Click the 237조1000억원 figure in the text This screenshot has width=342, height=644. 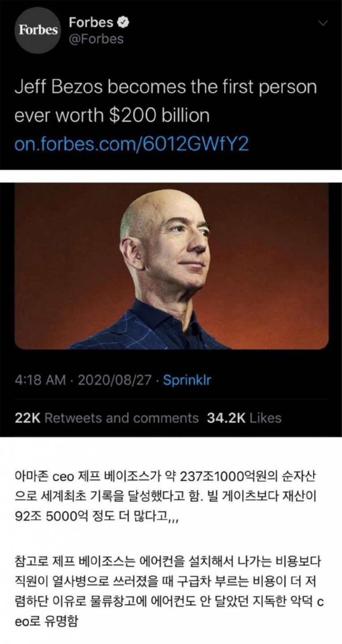(218, 477)
